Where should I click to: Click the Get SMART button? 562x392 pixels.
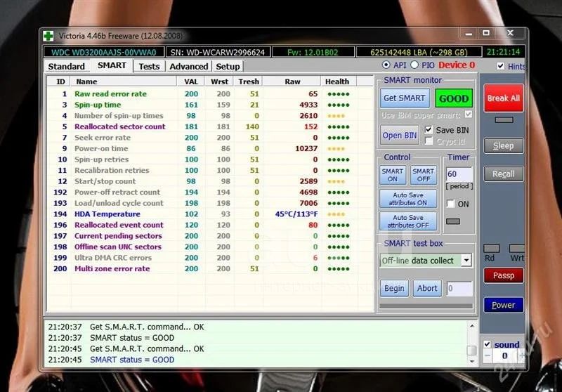pyautogui.click(x=405, y=98)
